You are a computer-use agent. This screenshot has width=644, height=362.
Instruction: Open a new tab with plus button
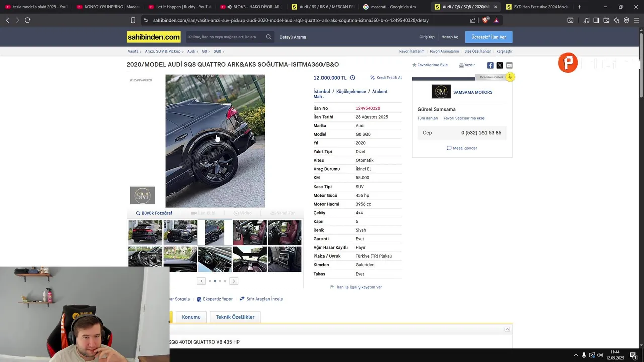[579, 7]
